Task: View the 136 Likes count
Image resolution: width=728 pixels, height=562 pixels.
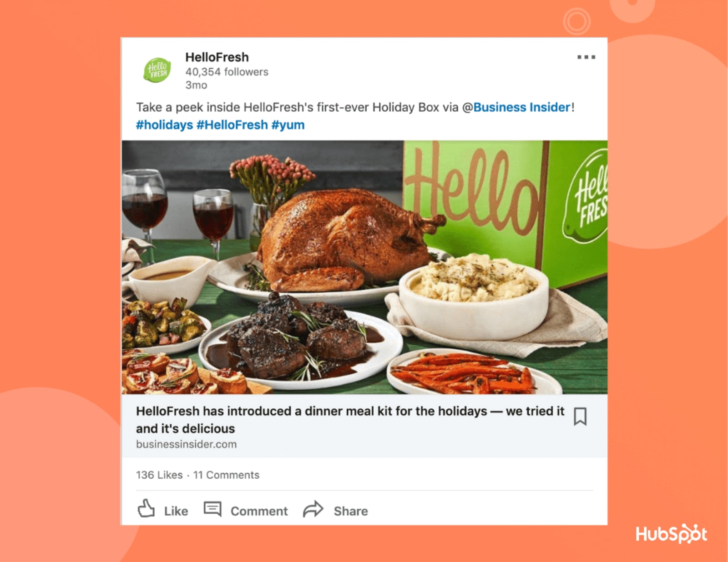Action: 159,475
